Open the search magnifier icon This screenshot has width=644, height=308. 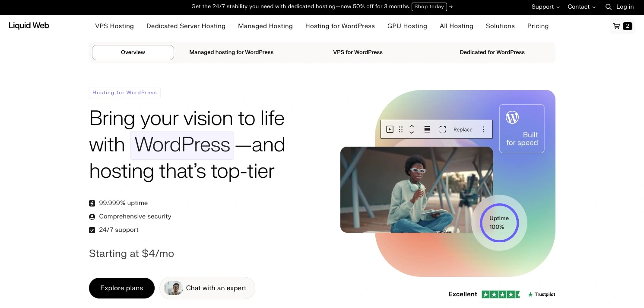[x=609, y=7]
